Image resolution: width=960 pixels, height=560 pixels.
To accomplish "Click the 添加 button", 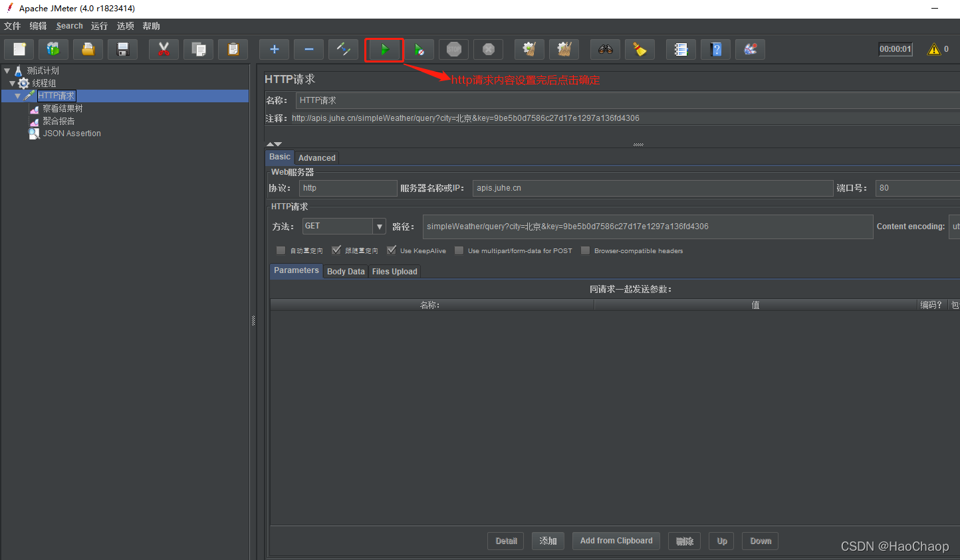I will click(548, 541).
